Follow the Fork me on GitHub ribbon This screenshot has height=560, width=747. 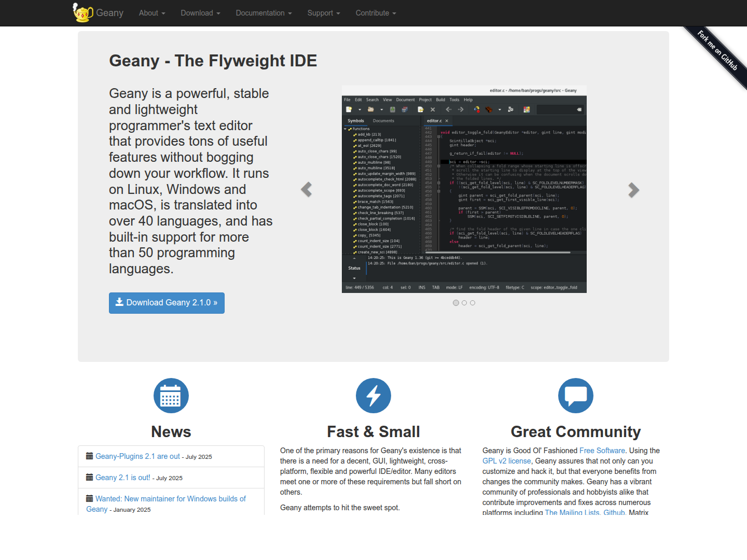tap(717, 50)
